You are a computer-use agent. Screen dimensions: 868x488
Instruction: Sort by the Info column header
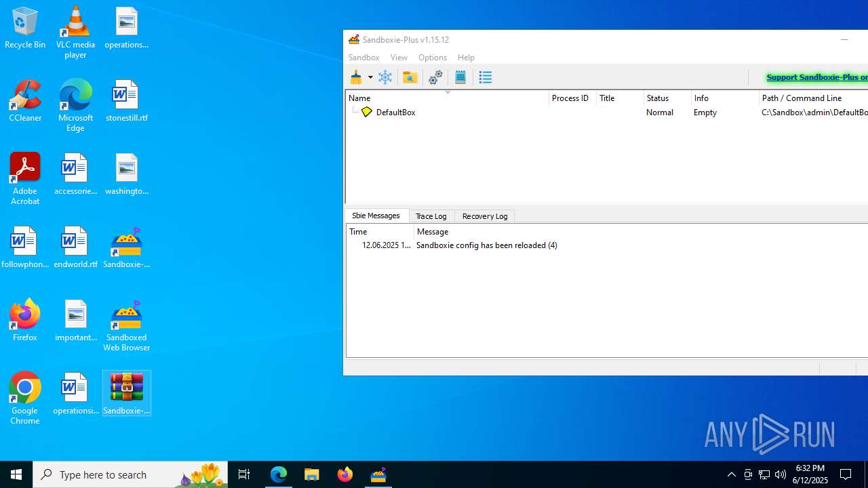[725, 98]
